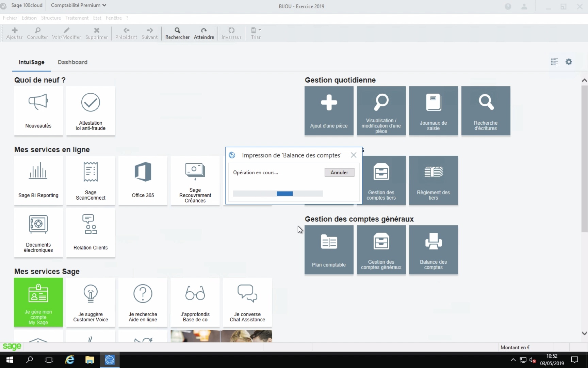588x368 pixels.
Task: Open the Relation Clients tile
Action: 91,233
